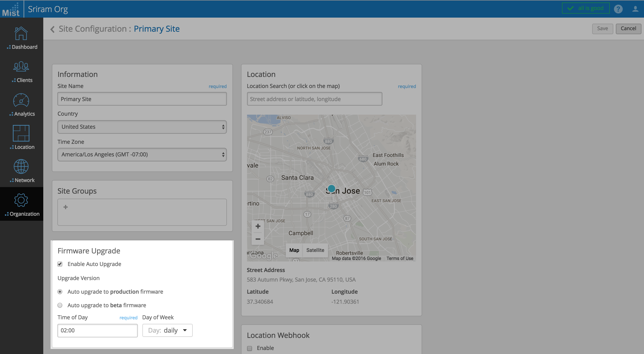Image resolution: width=644 pixels, height=354 pixels.
Task: Click the Save button
Action: [x=602, y=29]
